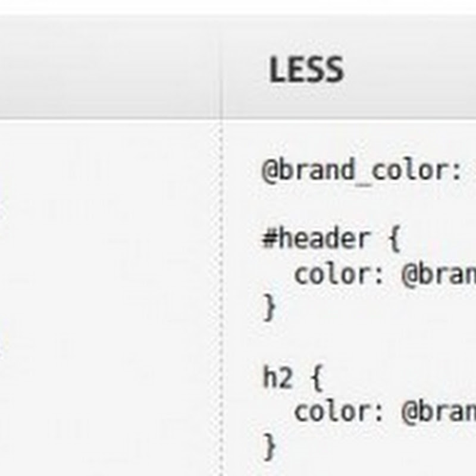Click the closing brace of the h2 block
The image size is (476, 476).
click(270, 446)
